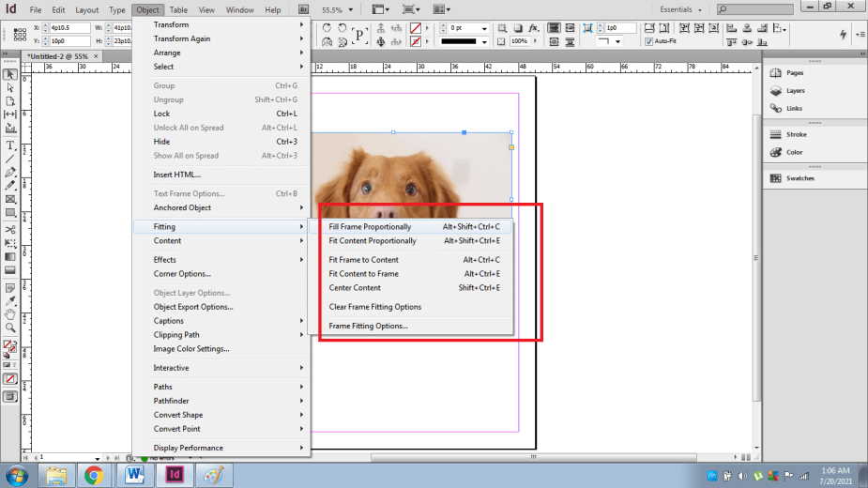Screen dimensions: 868x488
Task: Open the Clipping Path submenu
Action: tap(176, 335)
